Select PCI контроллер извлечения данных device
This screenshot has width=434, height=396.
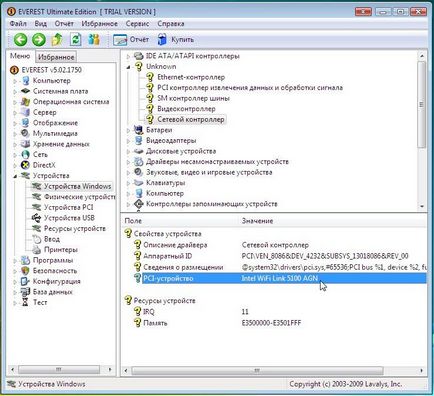point(250,88)
